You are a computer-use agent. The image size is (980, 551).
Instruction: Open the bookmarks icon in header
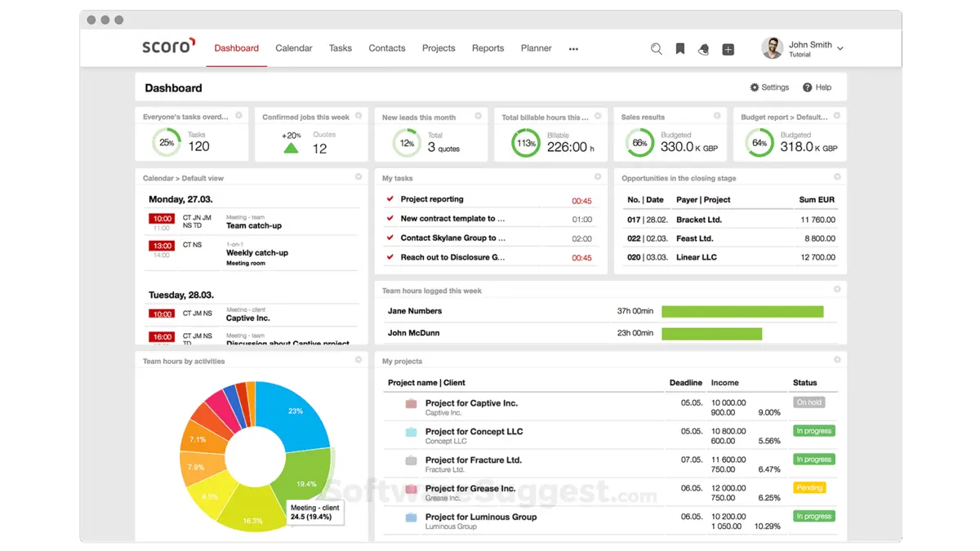pos(679,49)
